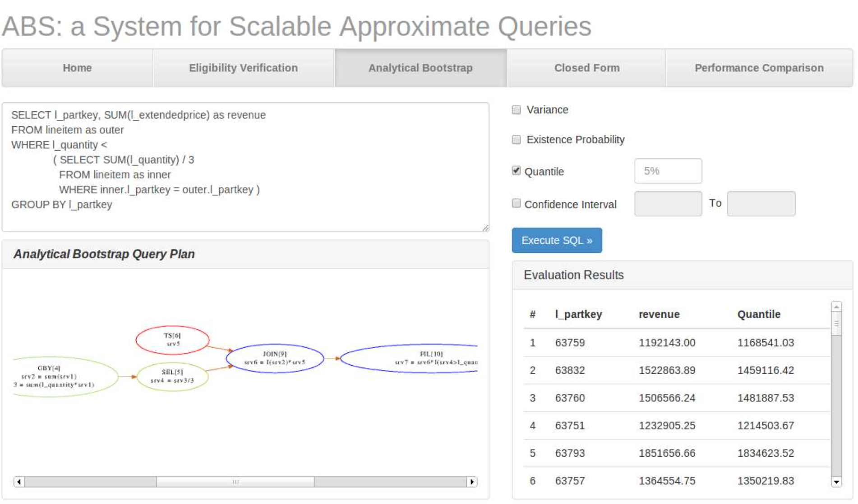Click results scroll down arrow
Viewport: 858px width, 504px height.
pyautogui.click(x=836, y=482)
